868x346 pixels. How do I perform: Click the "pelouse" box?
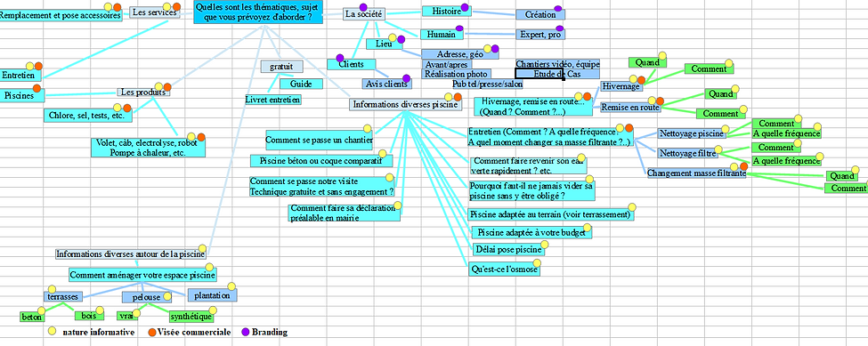click(146, 297)
